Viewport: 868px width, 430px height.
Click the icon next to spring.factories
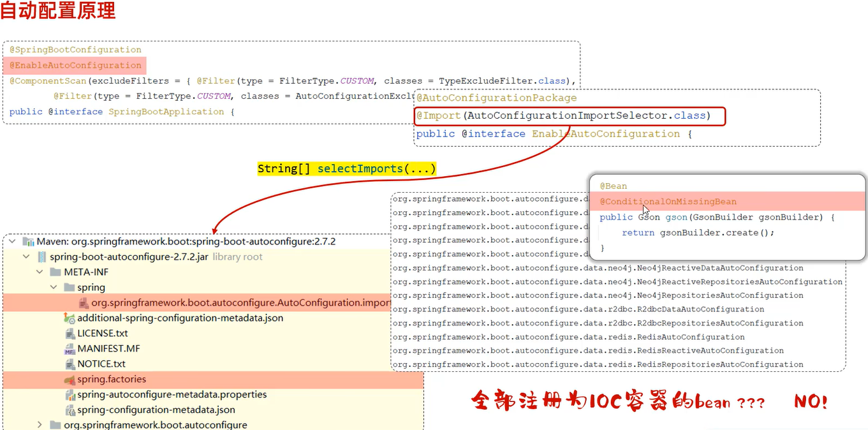[70, 380]
